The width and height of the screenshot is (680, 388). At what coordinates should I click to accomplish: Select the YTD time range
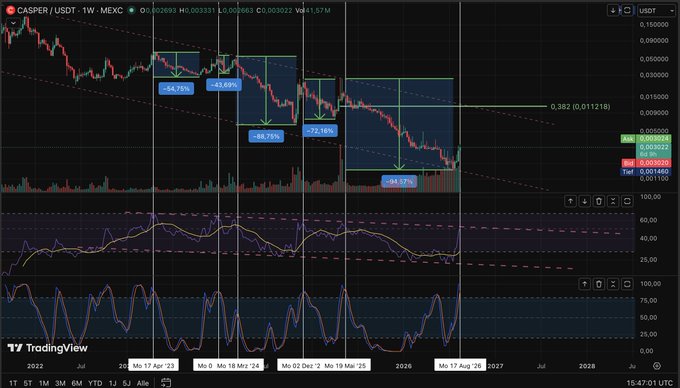coord(95,383)
